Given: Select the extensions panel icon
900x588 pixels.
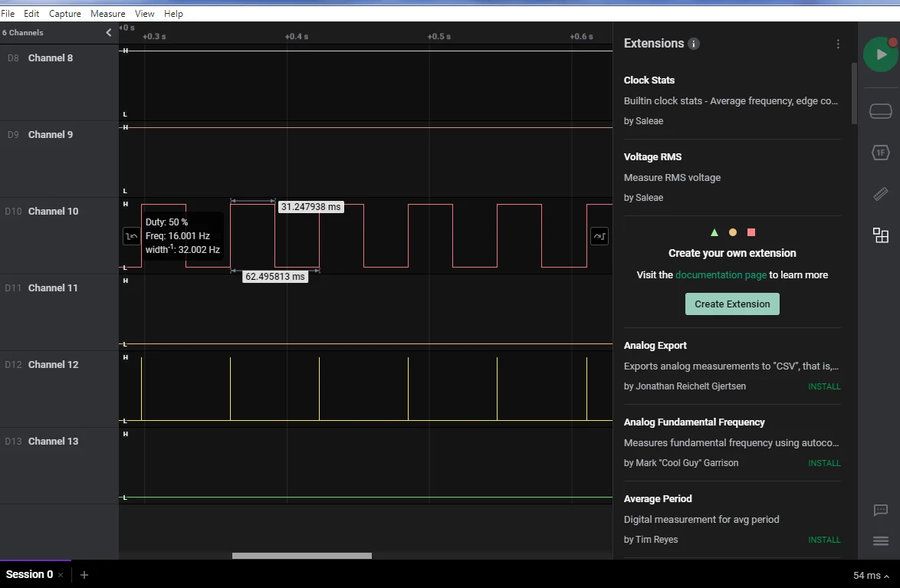Looking at the screenshot, I should [881, 235].
